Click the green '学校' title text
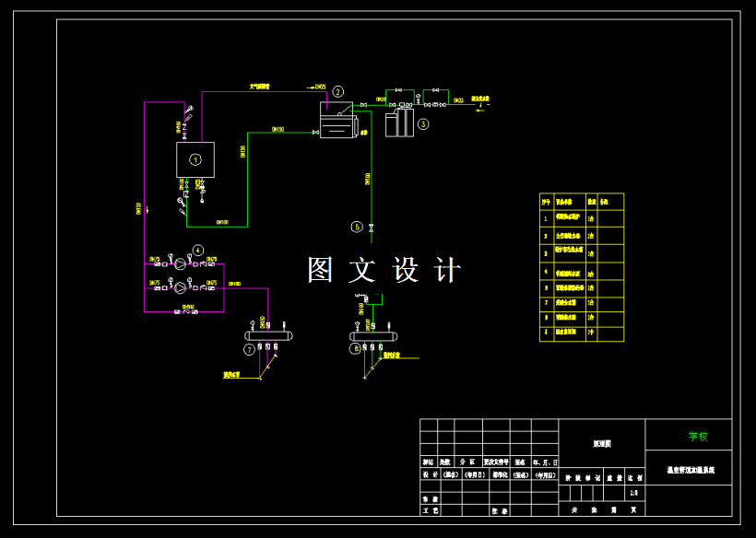756x538 pixels. 698,437
